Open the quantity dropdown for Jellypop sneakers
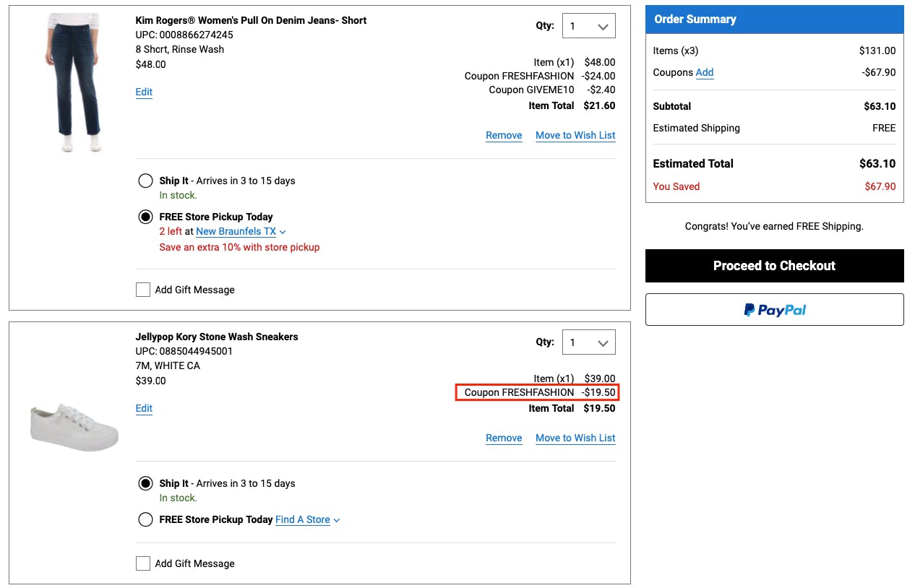 588,342
